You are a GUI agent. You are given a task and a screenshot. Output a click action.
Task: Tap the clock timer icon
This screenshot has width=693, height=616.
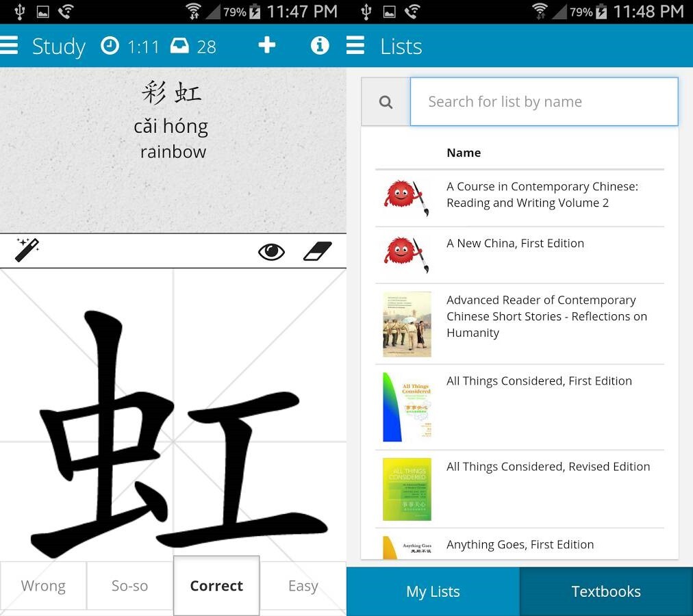tap(110, 45)
